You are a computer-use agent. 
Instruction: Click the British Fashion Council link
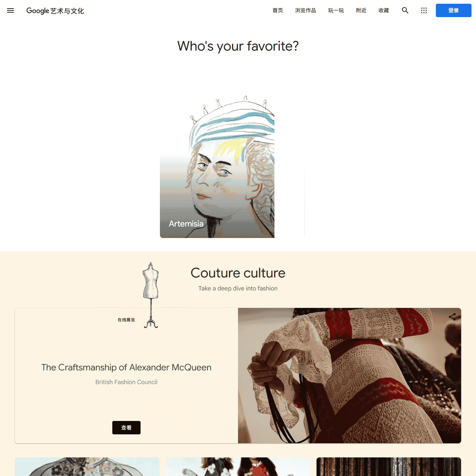click(126, 382)
